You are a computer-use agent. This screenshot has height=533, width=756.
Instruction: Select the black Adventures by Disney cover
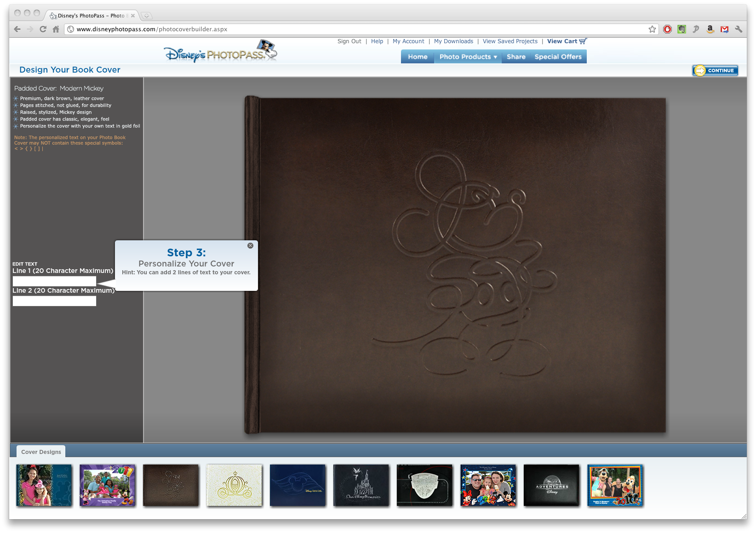point(551,485)
